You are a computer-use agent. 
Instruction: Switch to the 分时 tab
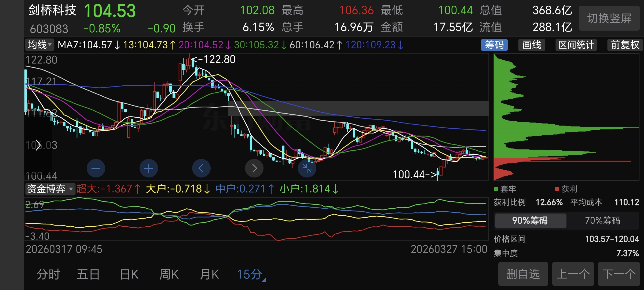pos(48,274)
